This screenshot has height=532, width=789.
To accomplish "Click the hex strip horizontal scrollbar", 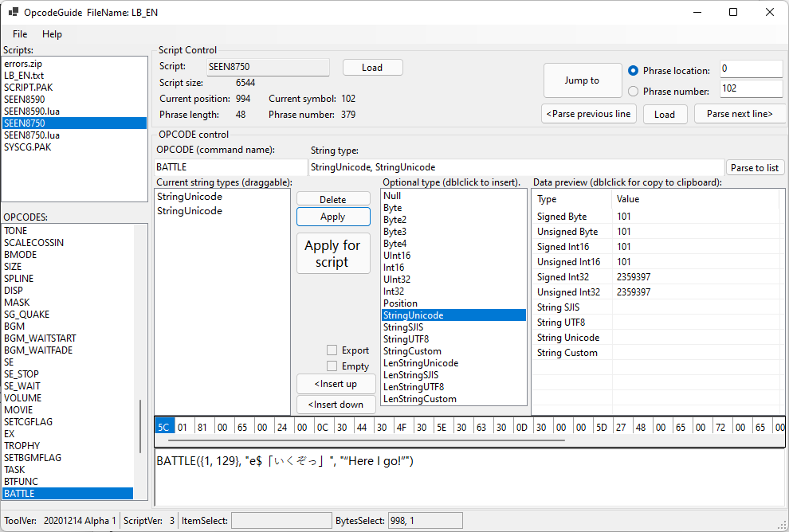I will (x=367, y=440).
